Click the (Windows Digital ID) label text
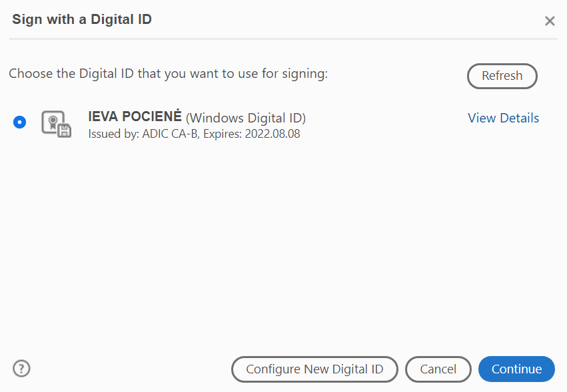Image resolution: width=567 pixels, height=392 pixels. 246,118
